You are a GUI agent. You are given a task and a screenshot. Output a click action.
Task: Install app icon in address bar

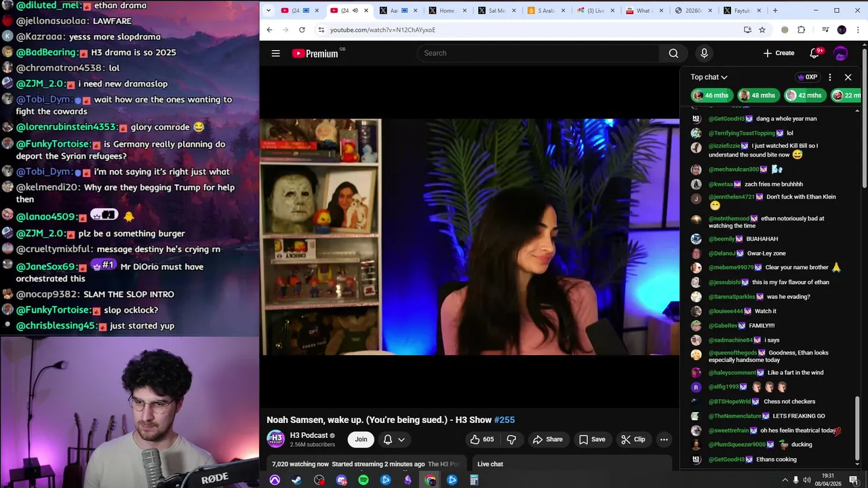[747, 30]
